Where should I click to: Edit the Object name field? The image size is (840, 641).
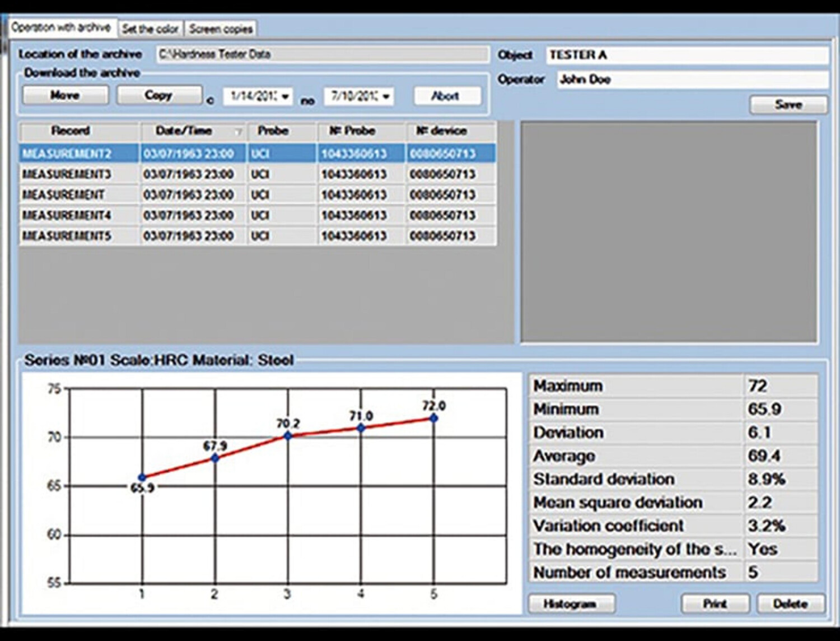click(687, 55)
